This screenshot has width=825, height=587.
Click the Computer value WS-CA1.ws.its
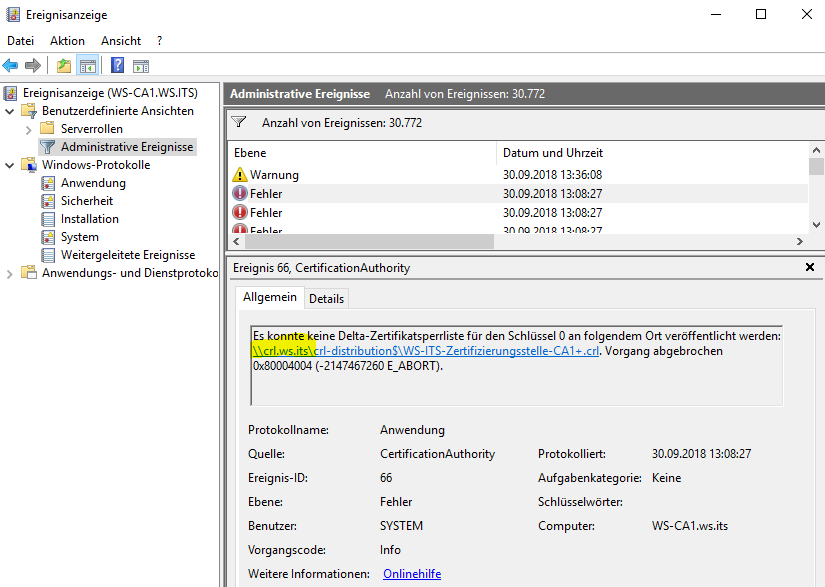[690, 526]
